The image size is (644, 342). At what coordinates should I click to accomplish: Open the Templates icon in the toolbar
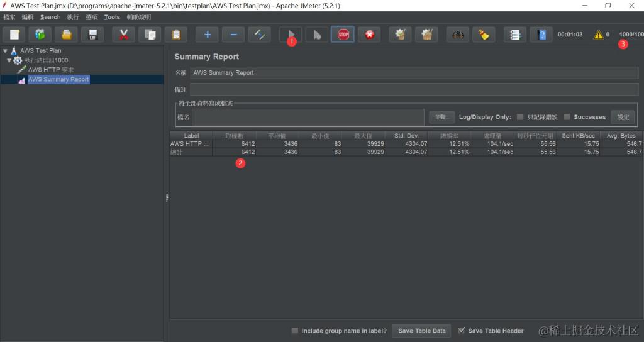[40, 35]
